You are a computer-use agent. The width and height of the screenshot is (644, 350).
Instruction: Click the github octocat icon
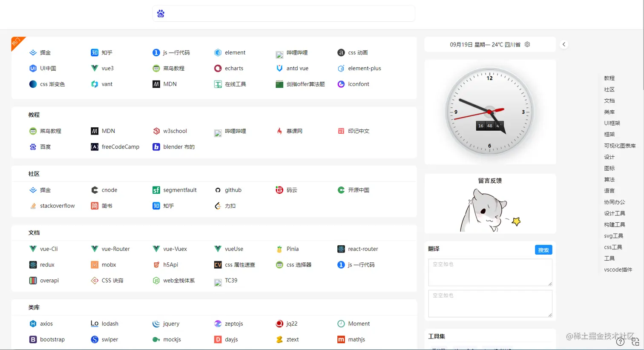tap(218, 190)
